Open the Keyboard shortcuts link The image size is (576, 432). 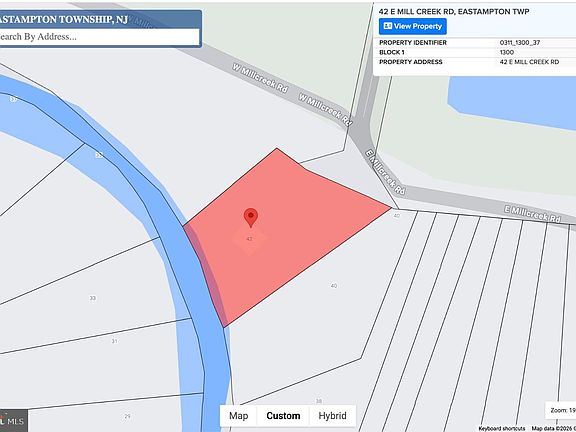coord(501,428)
